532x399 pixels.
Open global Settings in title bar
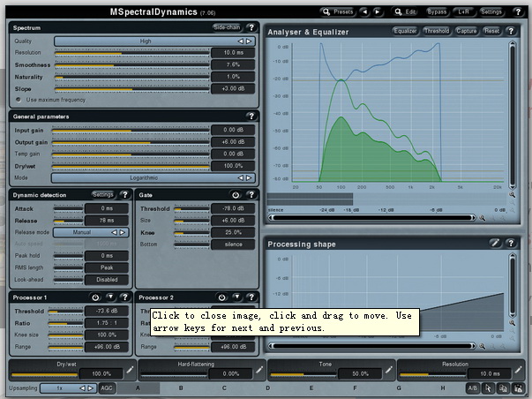(x=491, y=11)
